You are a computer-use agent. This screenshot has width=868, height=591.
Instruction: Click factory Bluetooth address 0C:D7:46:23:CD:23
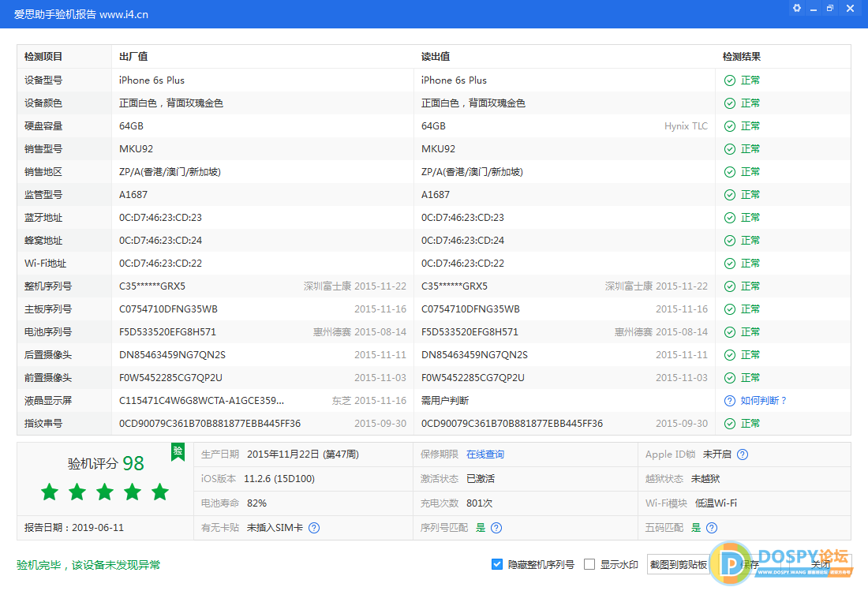pyautogui.click(x=160, y=218)
